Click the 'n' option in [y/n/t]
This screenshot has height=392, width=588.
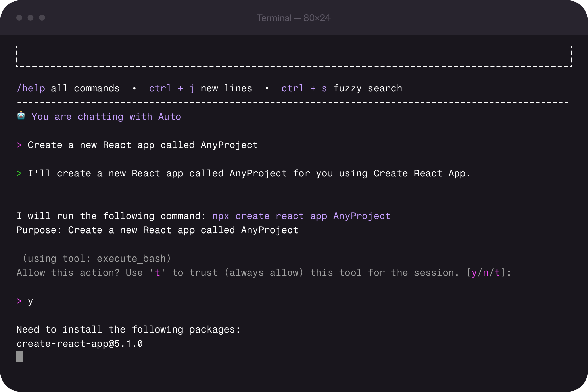[485, 273]
